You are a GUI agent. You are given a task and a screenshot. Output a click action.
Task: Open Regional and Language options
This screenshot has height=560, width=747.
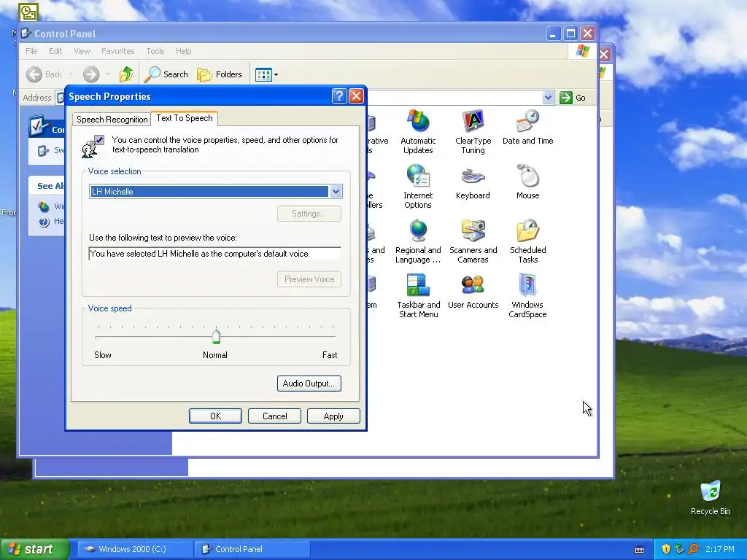[418, 241]
